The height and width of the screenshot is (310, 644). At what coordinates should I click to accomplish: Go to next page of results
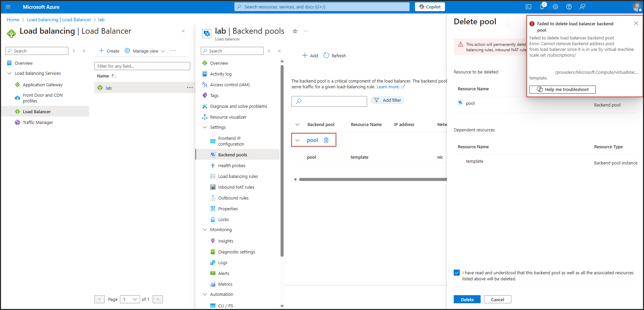pyautogui.click(x=158, y=299)
